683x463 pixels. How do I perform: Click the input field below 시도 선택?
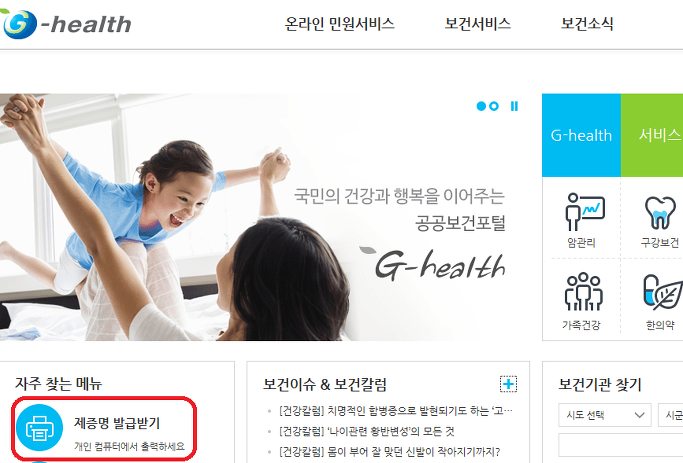(x=621, y=445)
